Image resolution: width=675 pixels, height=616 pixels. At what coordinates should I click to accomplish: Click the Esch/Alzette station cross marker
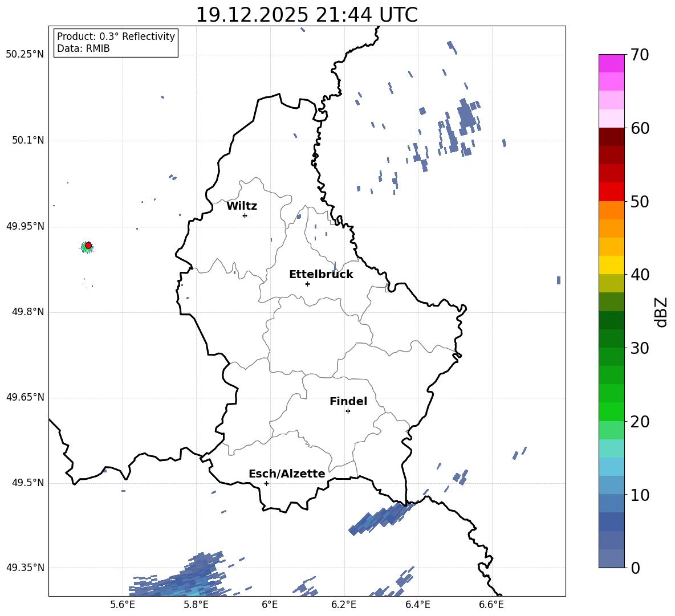point(266,483)
